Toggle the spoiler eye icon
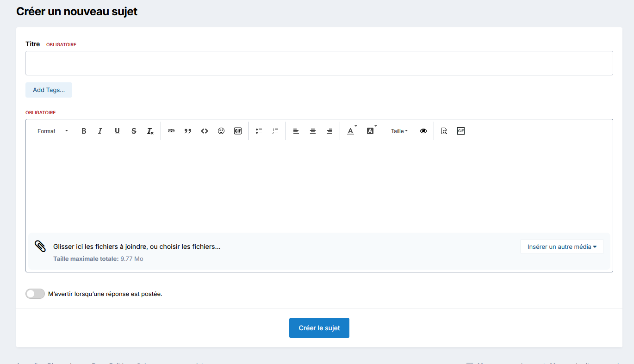 coord(423,131)
